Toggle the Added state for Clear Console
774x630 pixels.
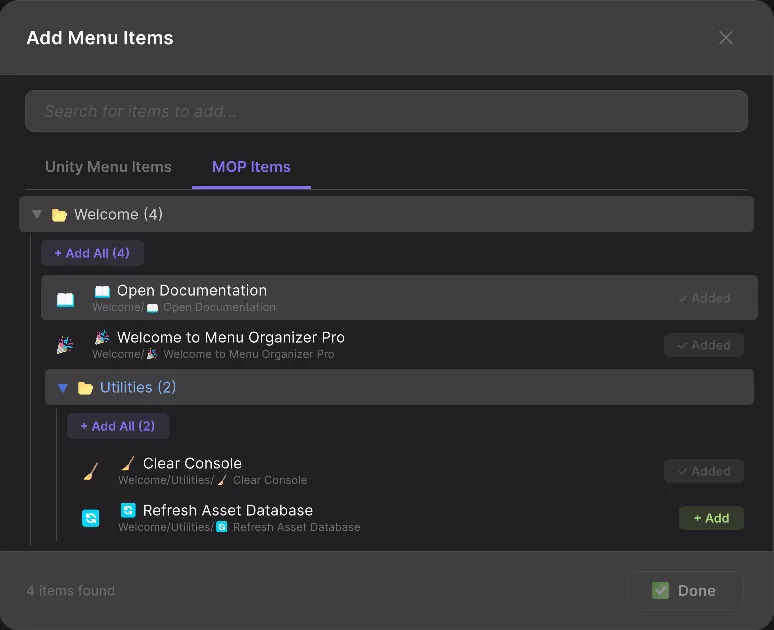point(704,471)
